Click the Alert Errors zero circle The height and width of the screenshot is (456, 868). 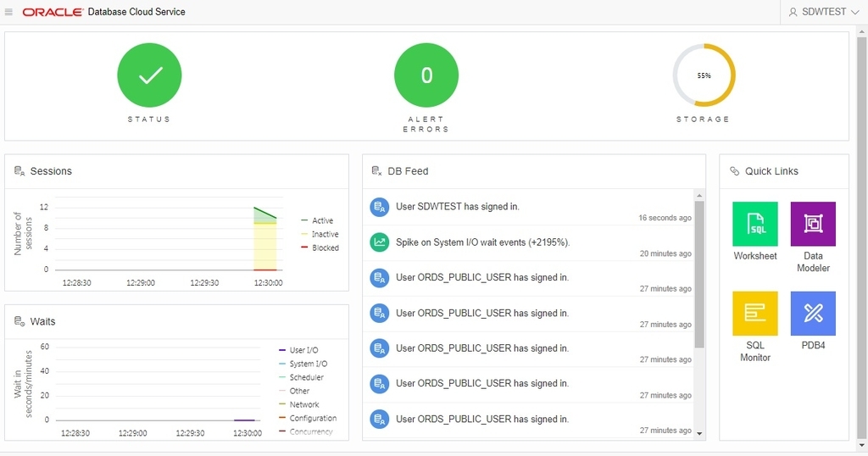[426, 75]
